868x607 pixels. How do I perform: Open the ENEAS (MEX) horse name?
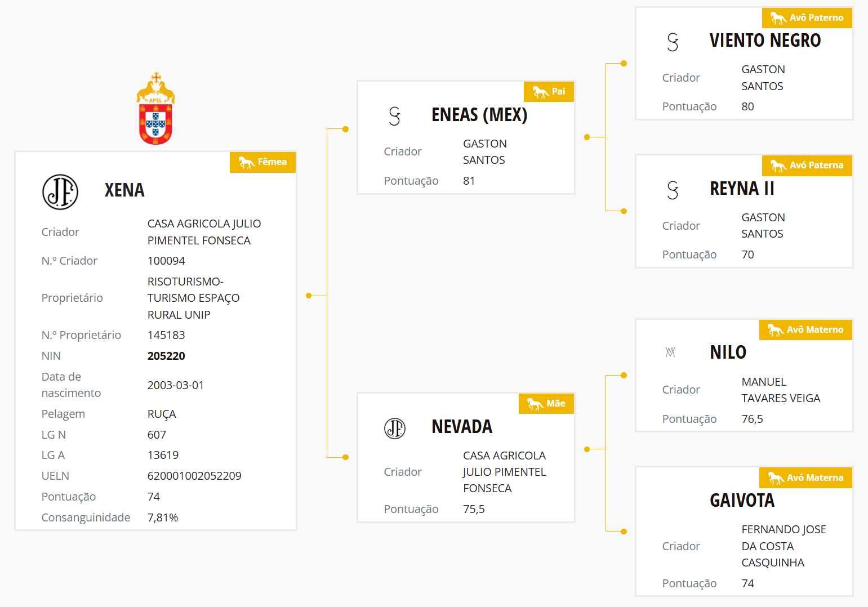[x=479, y=115]
